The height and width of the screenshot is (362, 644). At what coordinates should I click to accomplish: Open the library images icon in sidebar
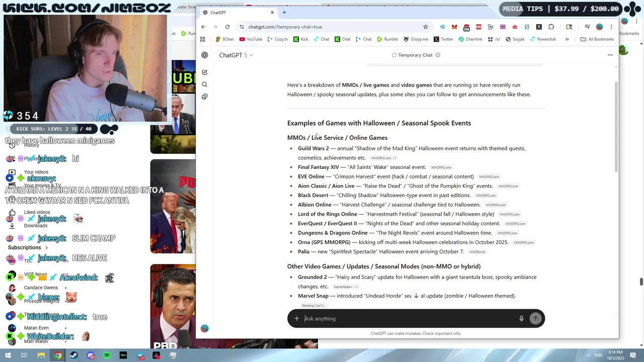(205, 97)
